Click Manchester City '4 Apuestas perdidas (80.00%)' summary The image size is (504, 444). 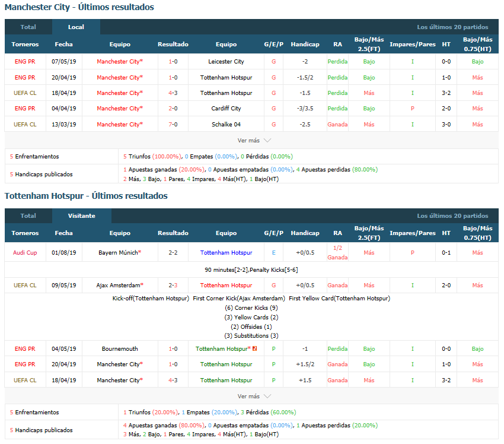point(337,170)
